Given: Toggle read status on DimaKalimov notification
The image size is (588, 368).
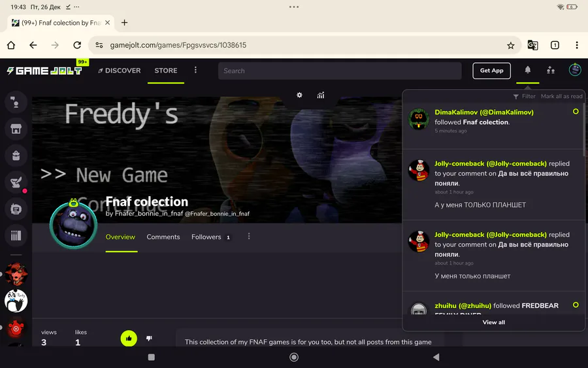Looking at the screenshot, I should [x=576, y=111].
